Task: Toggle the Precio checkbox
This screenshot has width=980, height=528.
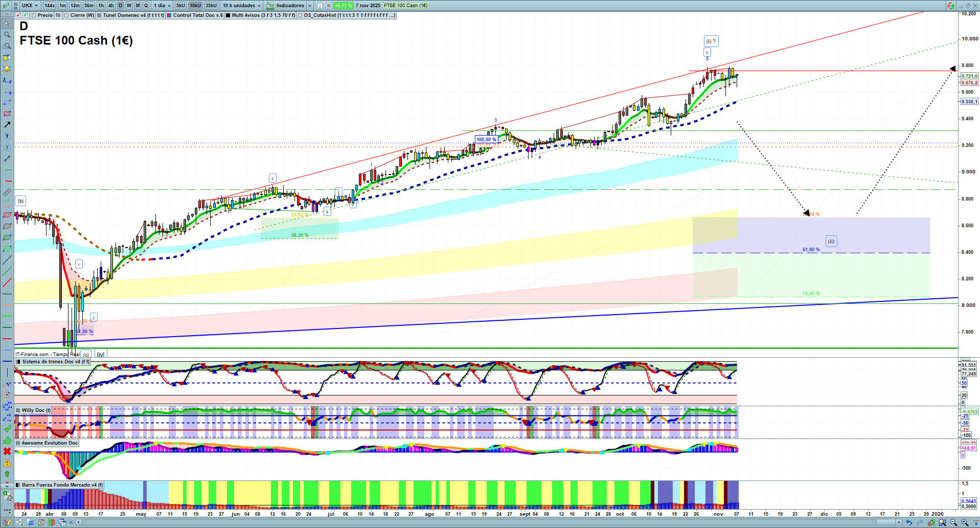Action: [x=34, y=15]
